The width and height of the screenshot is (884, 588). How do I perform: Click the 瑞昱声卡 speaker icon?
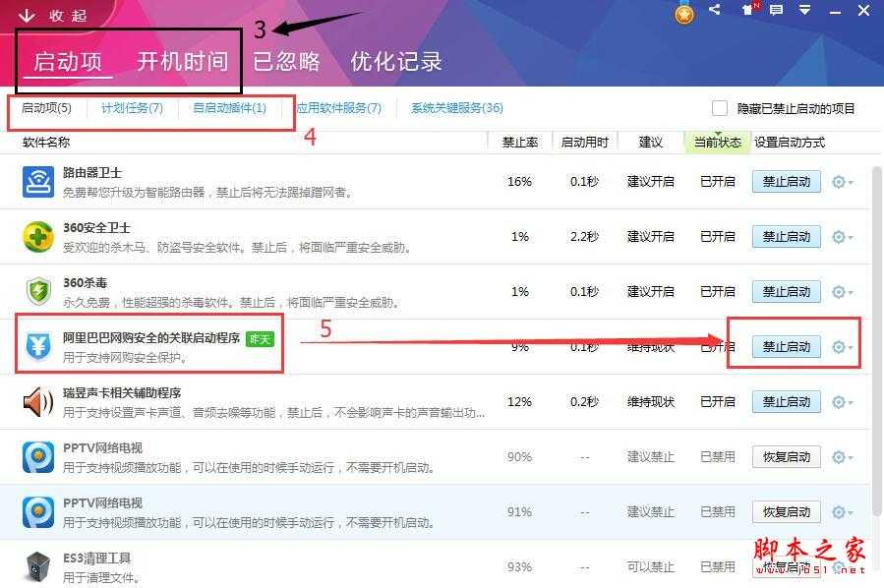pyautogui.click(x=37, y=401)
